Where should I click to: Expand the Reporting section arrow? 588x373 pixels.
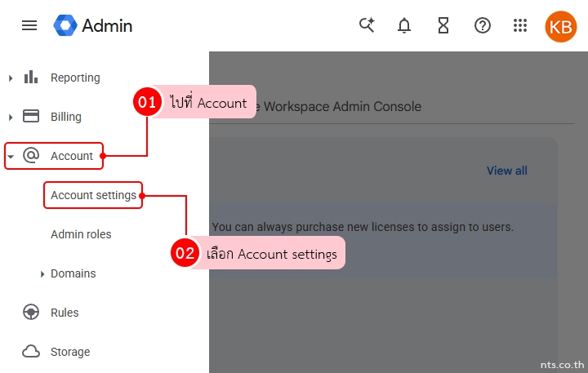(x=11, y=78)
